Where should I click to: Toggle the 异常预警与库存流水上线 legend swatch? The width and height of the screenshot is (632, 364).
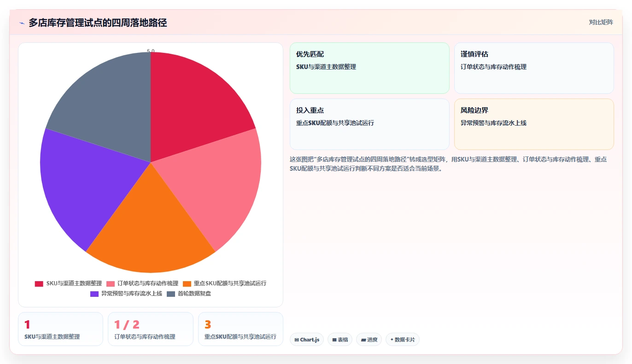coord(94,294)
